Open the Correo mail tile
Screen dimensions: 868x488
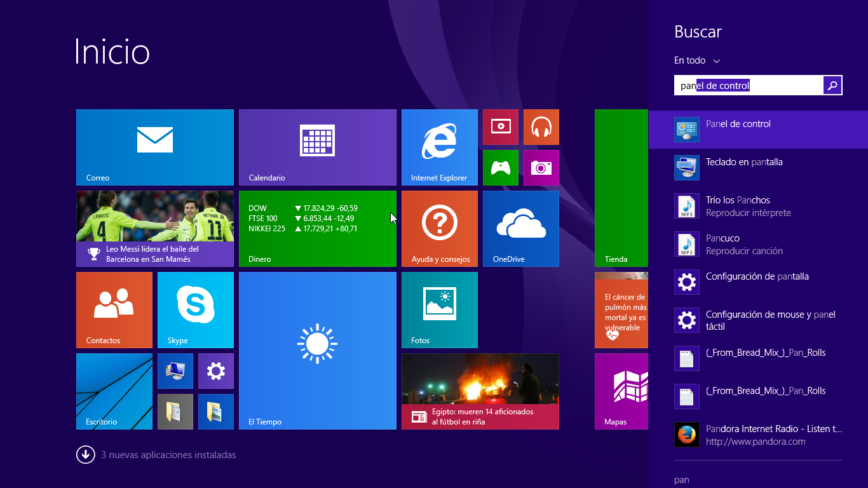coord(155,147)
